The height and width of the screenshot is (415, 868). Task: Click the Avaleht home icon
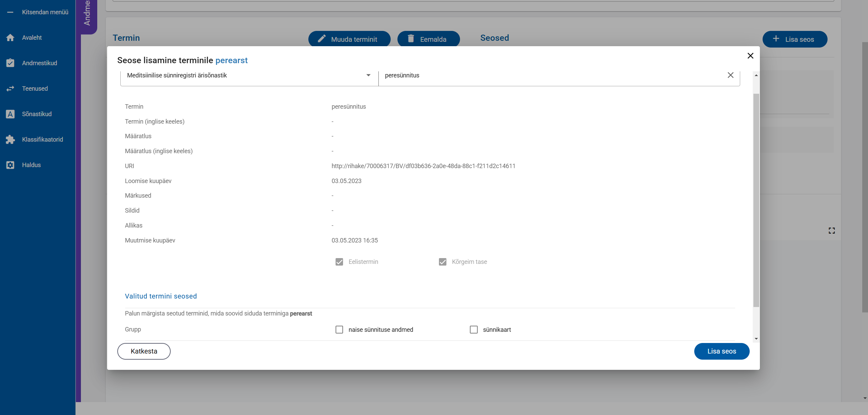10,38
